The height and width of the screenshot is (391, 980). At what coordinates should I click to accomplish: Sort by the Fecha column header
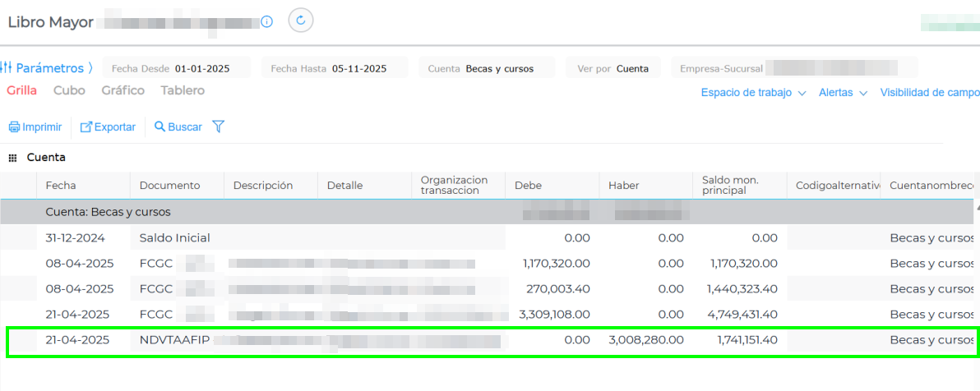[61, 186]
